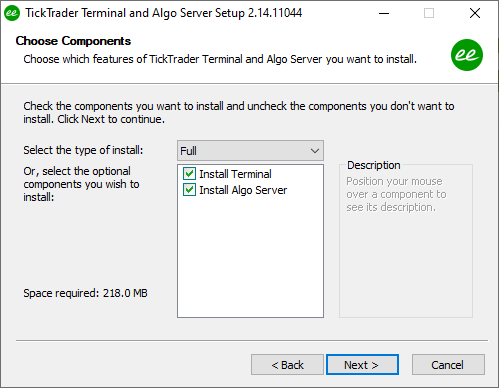Close the setup window
This screenshot has height=388, width=499.
coord(475,13)
